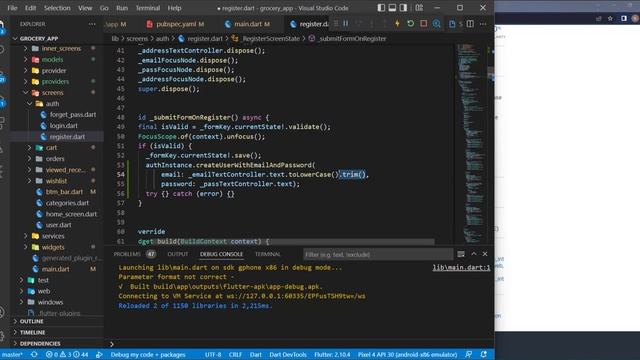Restart the debug session (green arrow)

(410, 24)
